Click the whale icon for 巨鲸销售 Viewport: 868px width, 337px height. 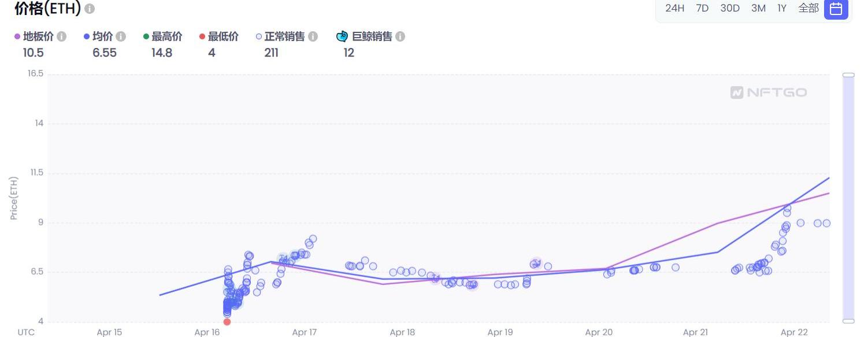click(342, 36)
